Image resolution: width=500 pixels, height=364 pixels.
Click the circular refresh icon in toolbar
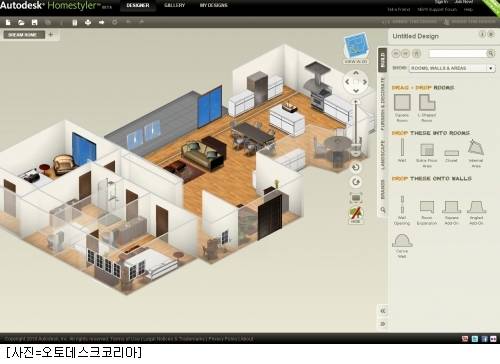click(115, 22)
